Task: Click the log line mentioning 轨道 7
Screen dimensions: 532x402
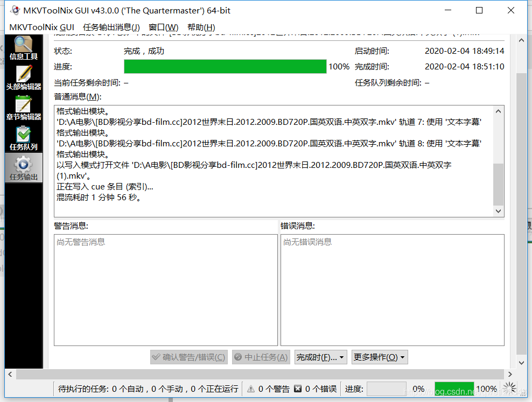Action: click(x=269, y=122)
